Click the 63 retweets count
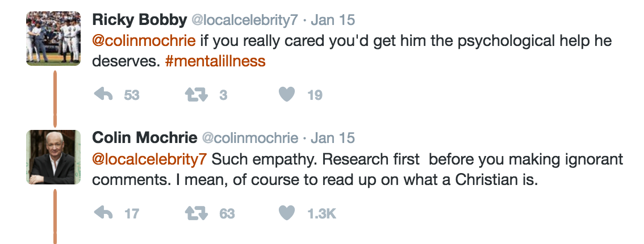Image resolution: width=644 pixels, height=244 pixels. [227, 214]
